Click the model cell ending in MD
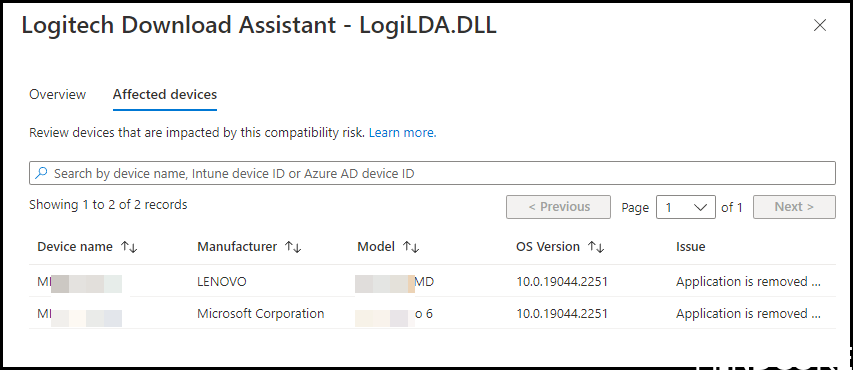Viewport: 853px width, 370px height. click(394, 282)
